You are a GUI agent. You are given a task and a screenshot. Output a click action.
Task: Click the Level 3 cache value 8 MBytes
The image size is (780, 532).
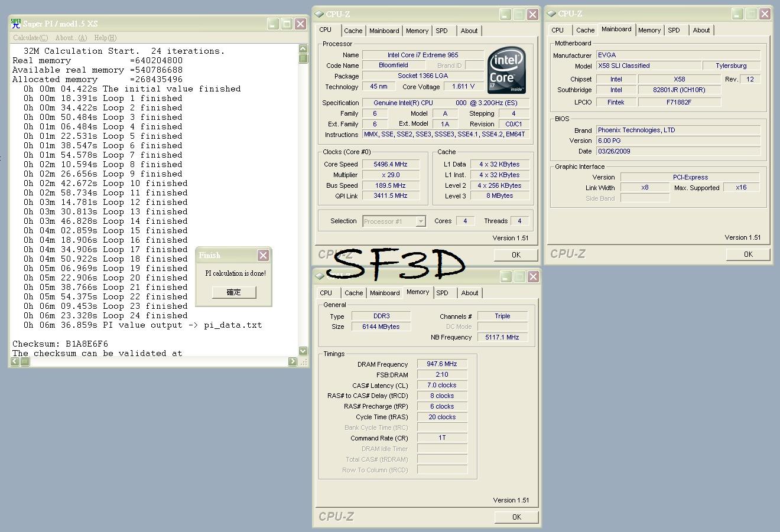tap(500, 195)
